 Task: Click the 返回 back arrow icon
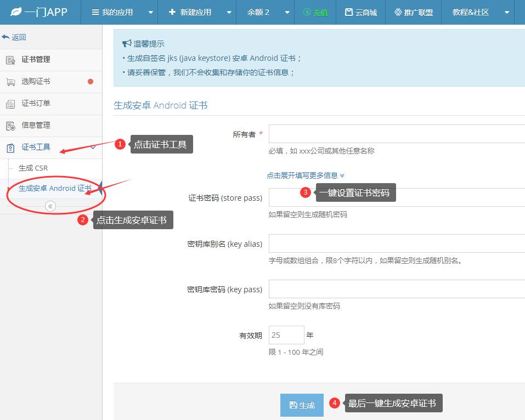[x=5, y=37]
